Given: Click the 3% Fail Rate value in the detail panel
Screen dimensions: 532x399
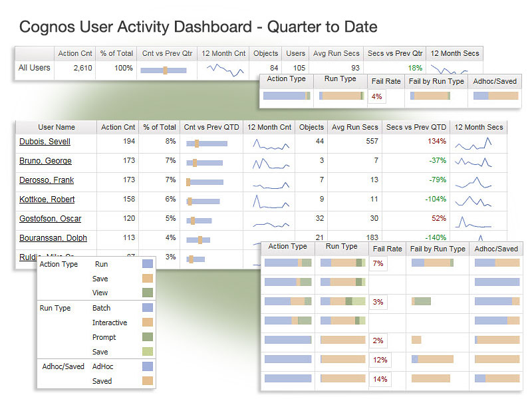Looking at the screenshot, I should (x=378, y=303).
